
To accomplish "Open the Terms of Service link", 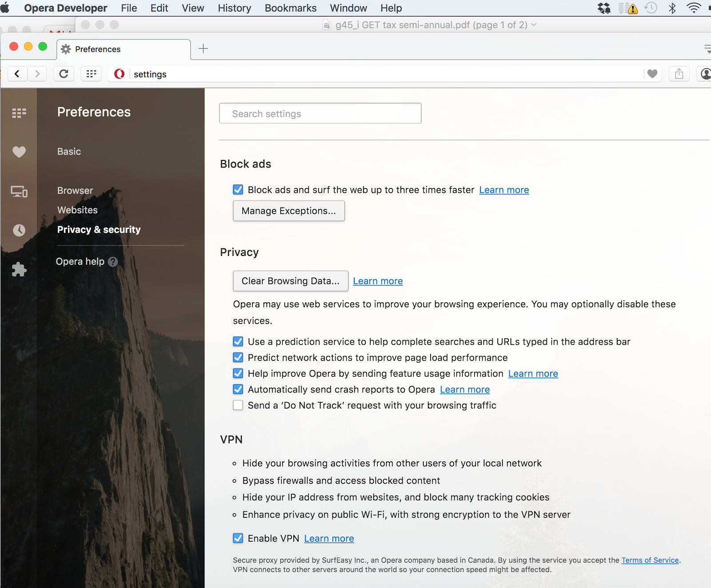I will point(650,560).
